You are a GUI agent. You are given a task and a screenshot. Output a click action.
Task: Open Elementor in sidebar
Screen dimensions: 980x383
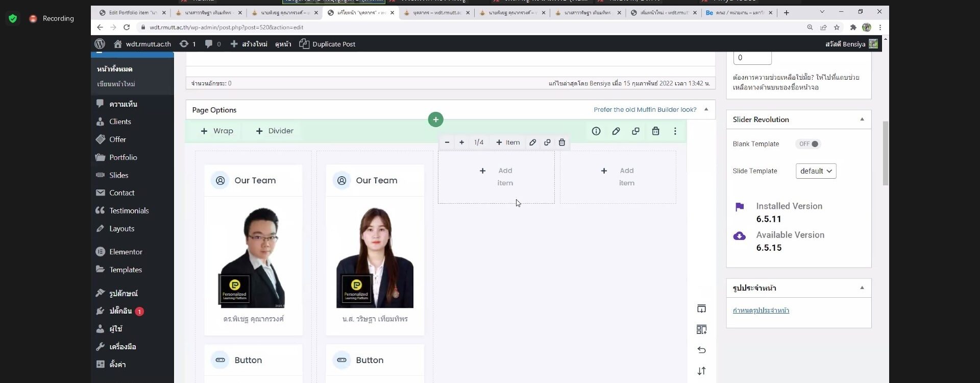pos(132,252)
